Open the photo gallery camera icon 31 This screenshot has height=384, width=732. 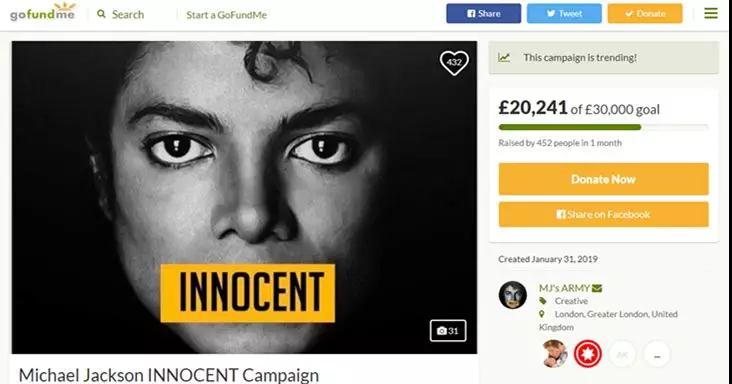pos(448,330)
